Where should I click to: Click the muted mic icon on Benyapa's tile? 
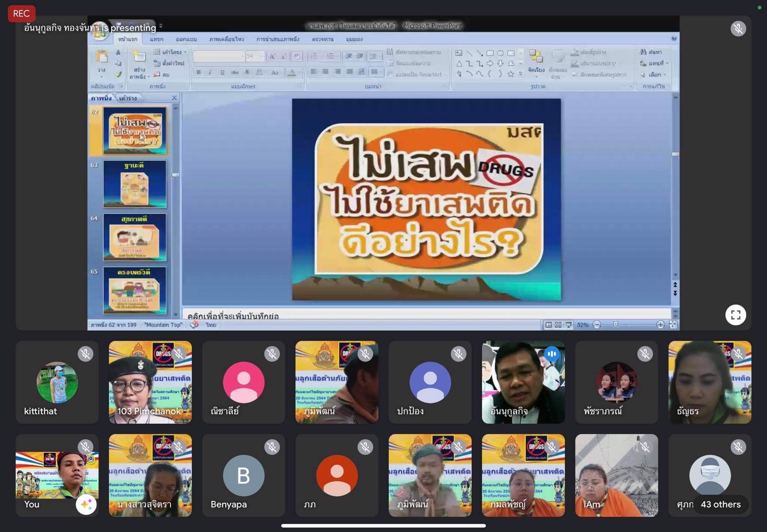pos(272,447)
